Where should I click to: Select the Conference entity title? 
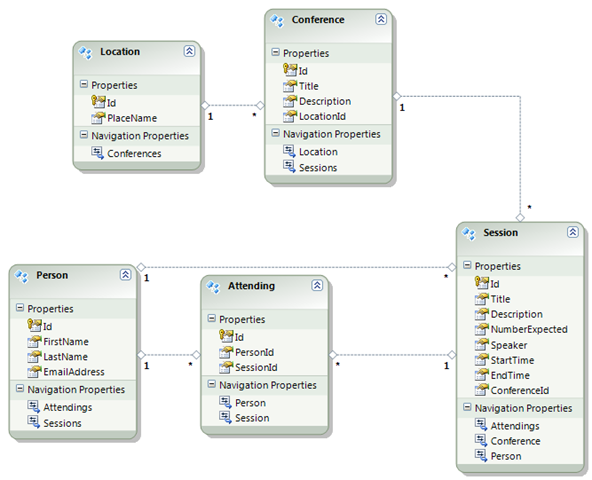tap(318, 19)
